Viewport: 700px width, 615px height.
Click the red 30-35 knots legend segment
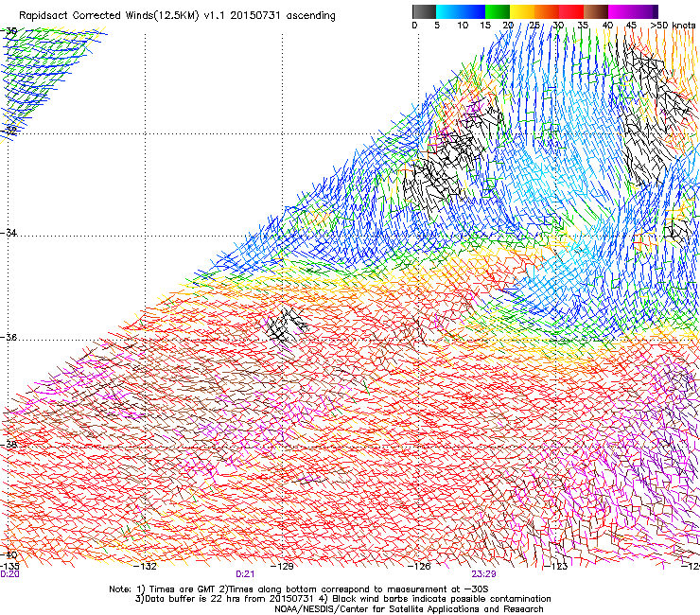tap(571, 11)
